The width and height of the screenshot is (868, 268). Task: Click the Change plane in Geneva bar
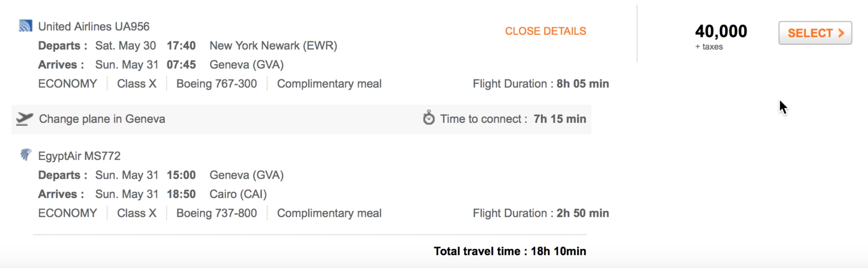tap(301, 120)
